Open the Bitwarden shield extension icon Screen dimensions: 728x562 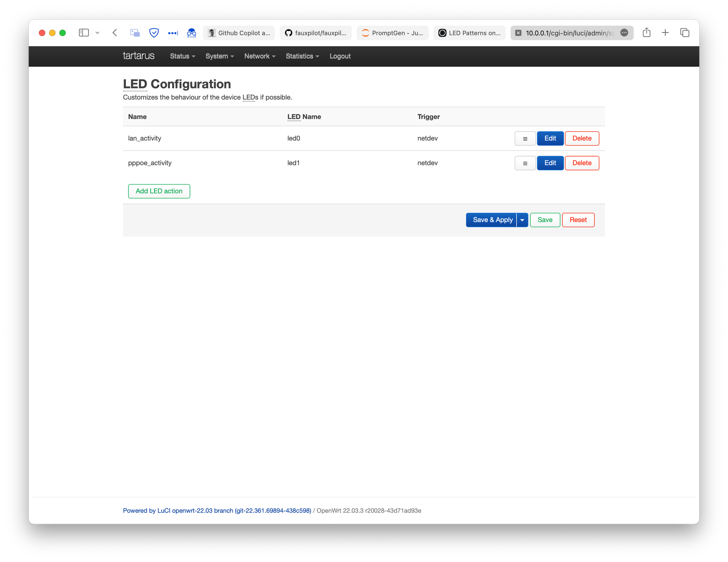click(154, 33)
